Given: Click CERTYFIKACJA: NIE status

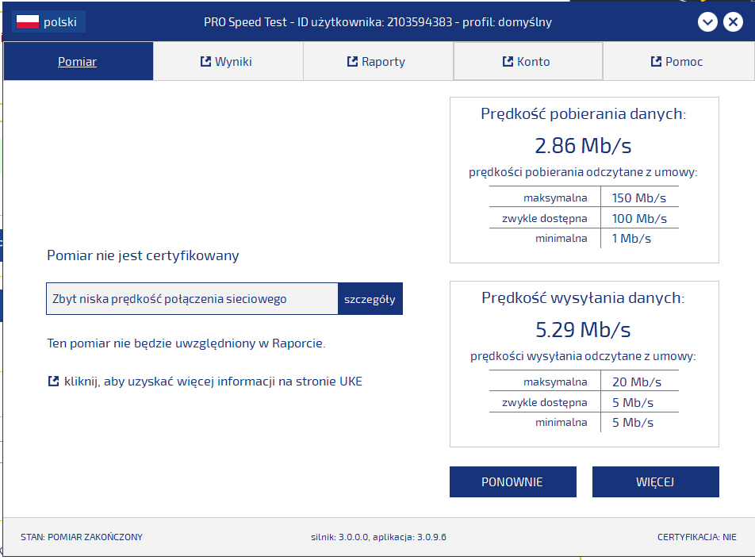Looking at the screenshot, I should (x=697, y=537).
